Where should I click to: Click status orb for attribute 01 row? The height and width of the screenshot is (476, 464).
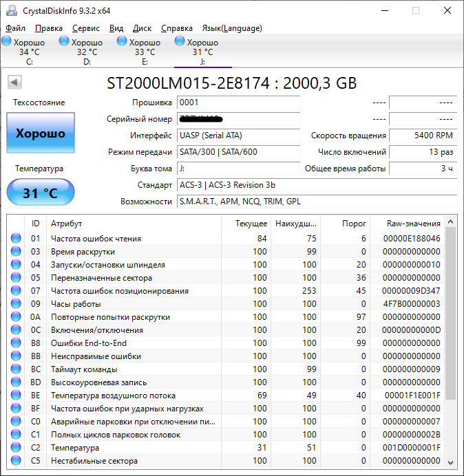pos(16,238)
